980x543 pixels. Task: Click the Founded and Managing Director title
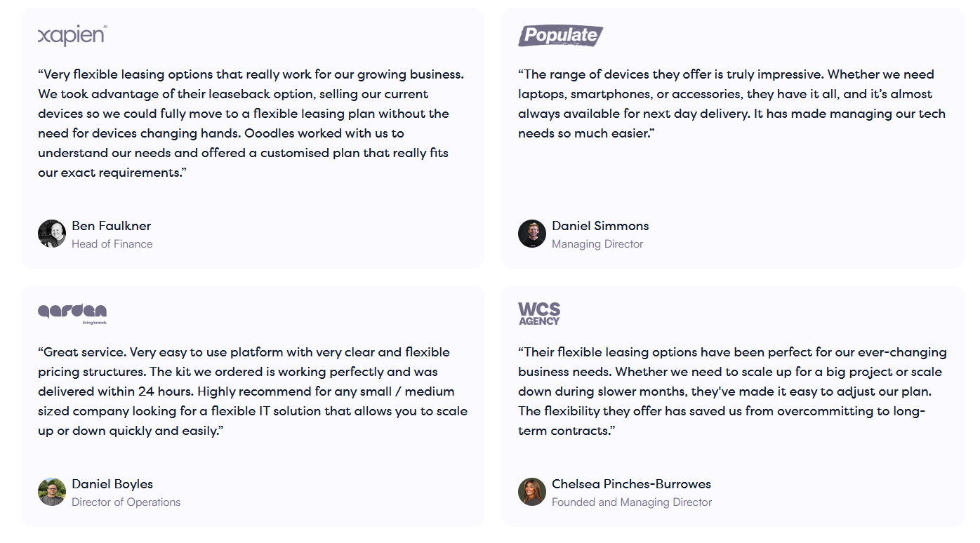point(632,502)
